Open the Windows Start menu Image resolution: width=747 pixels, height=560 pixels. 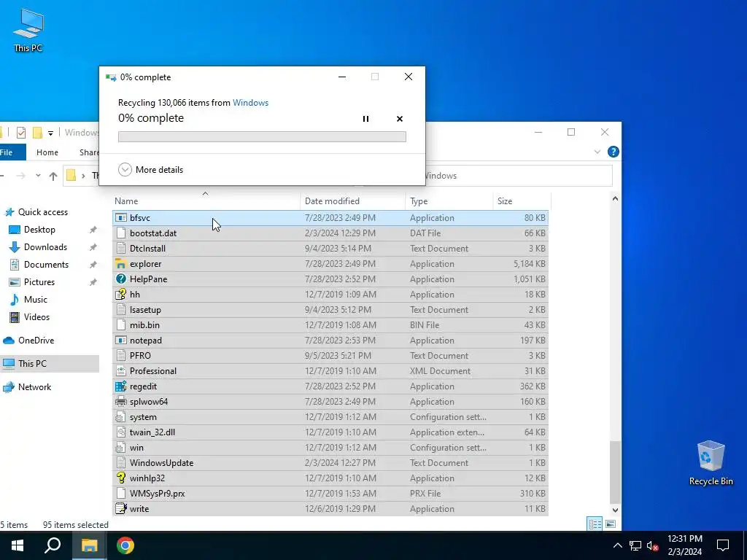(x=18, y=545)
